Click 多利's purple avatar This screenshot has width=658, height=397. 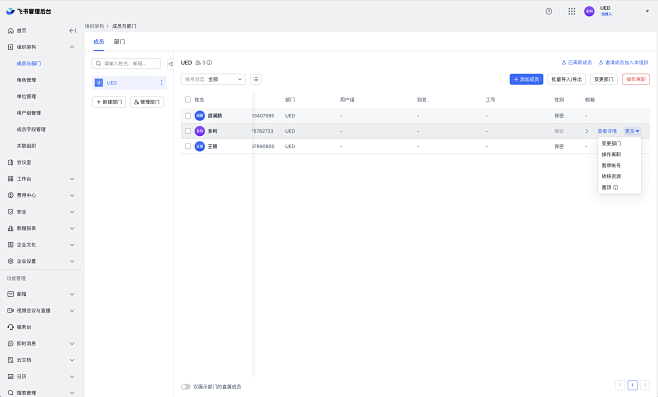[200, 131]
